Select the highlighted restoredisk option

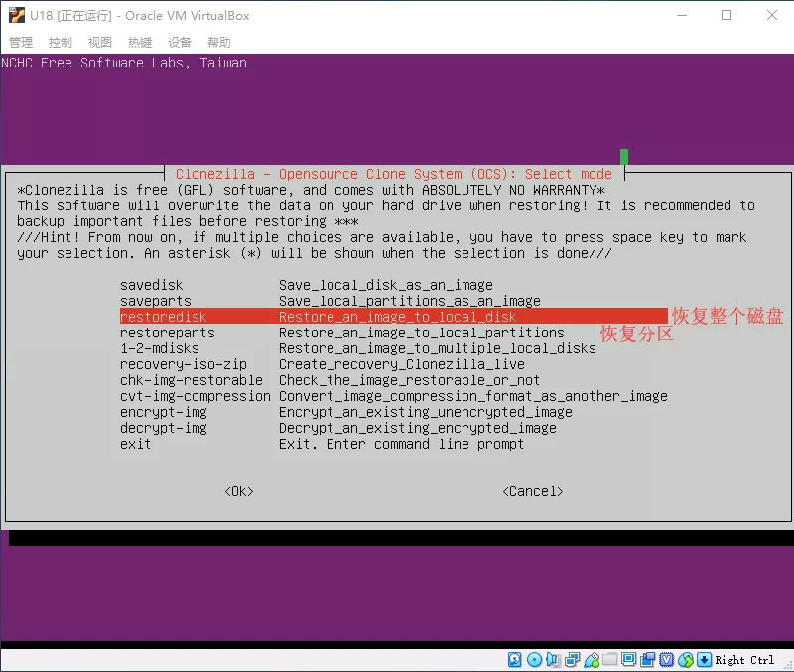pyautogui.click(x=393, y=317)
